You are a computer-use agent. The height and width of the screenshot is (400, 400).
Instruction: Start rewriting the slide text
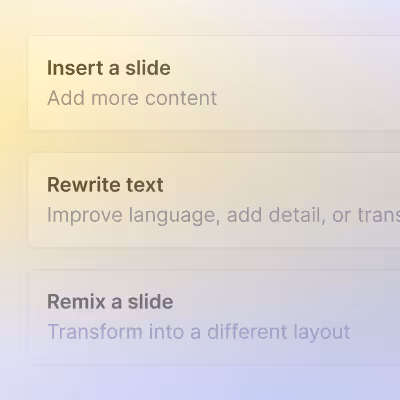214,200
